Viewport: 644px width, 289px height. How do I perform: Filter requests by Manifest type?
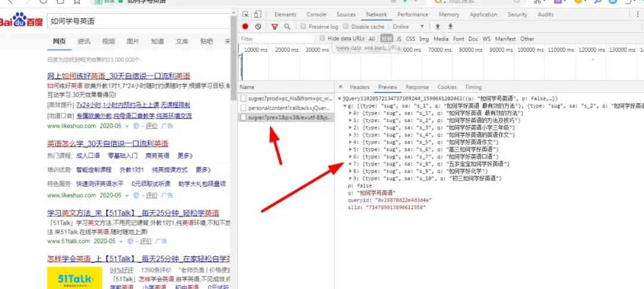click(x=505, y=39)
